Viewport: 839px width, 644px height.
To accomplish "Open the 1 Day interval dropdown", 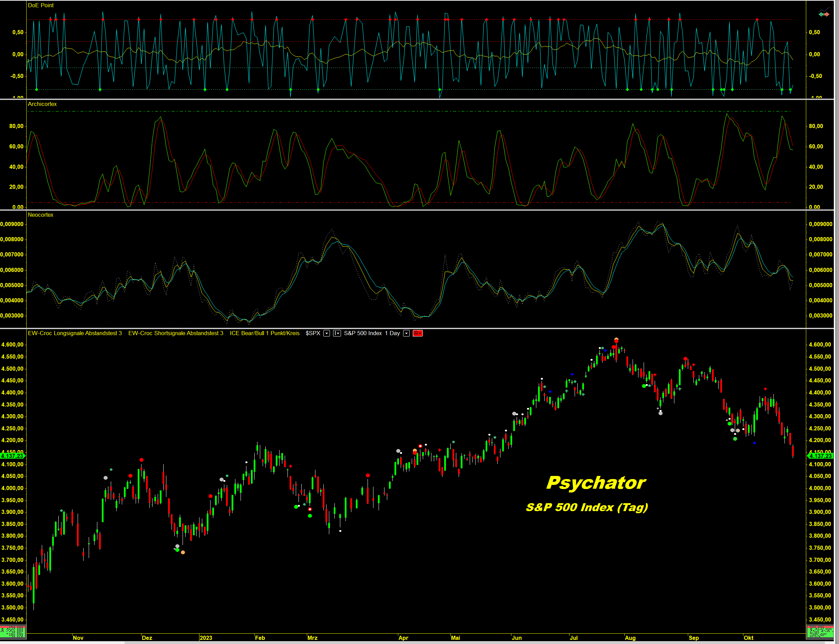I will [406, 333].
